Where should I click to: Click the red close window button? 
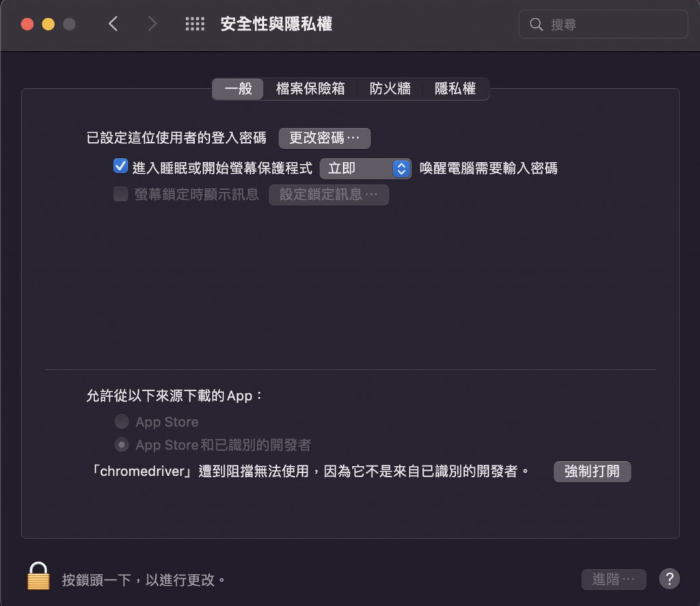tap(27, 24)
